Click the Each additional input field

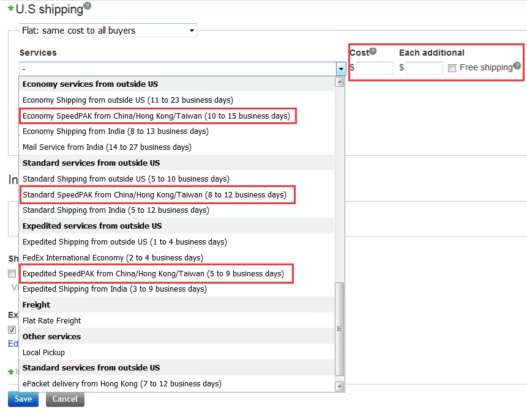[x=424, y=68]
